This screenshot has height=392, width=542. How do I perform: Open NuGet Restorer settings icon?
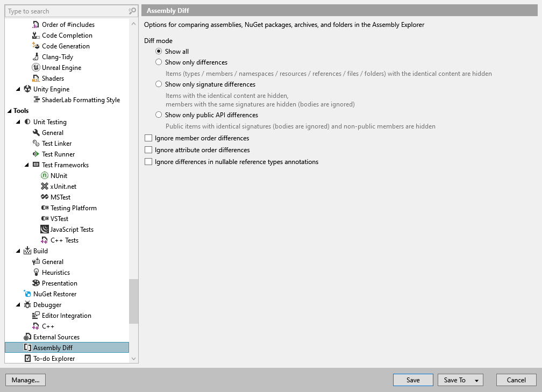[x=28, y=294]
